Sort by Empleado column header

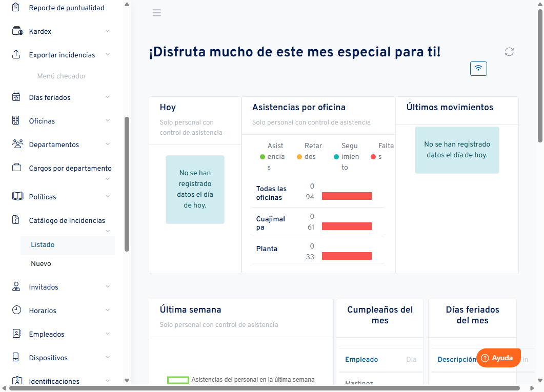(x=361, y=359)
